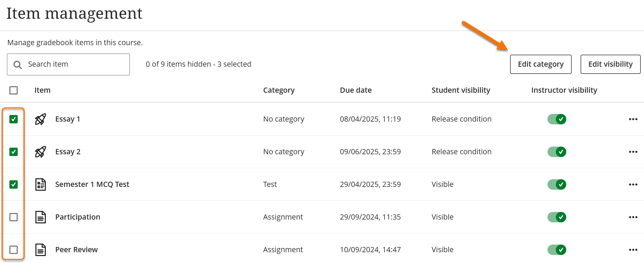The image size is (644, 263).
Task: Click the document icon beside Participation
Action: (41, 217)
